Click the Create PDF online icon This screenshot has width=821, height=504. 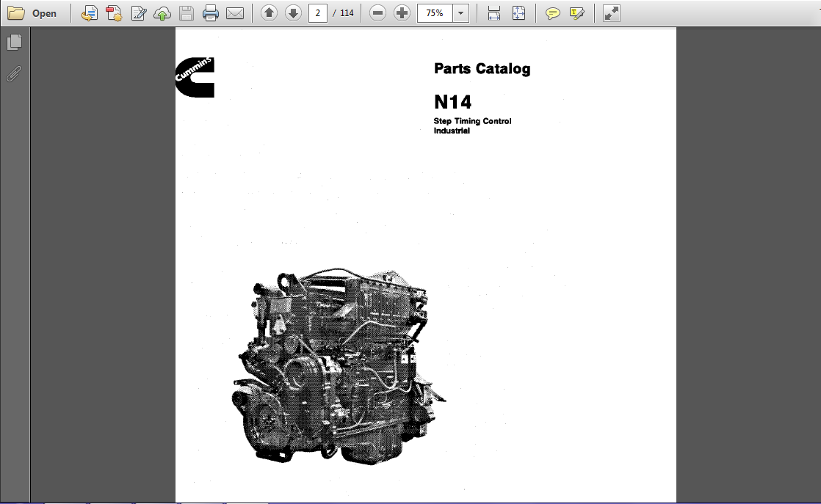(x=90, y=13)
